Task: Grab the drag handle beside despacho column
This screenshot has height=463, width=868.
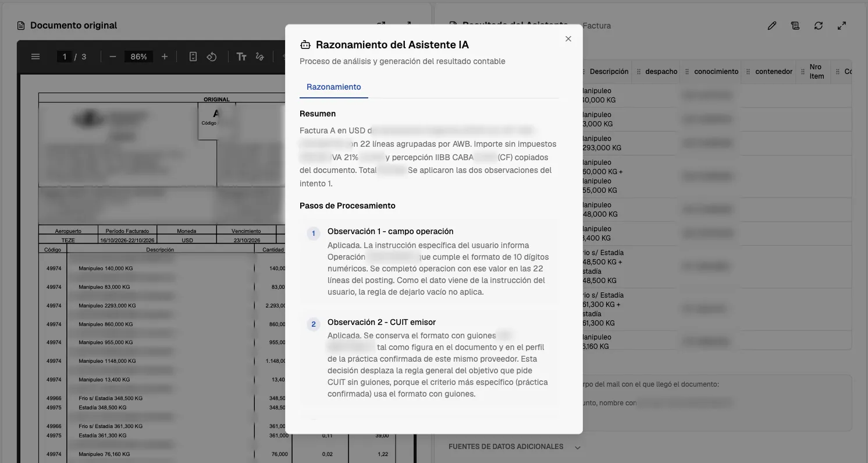Action: pos(639,72)
